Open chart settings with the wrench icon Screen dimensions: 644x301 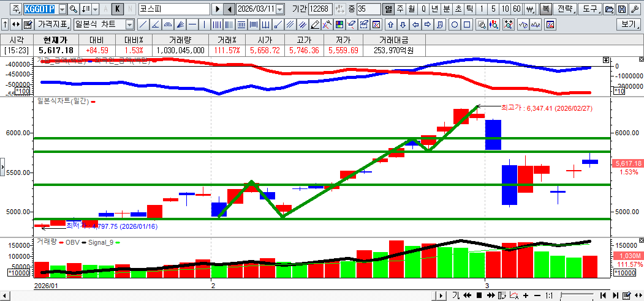pyautogui.click(x=634, y=9)
